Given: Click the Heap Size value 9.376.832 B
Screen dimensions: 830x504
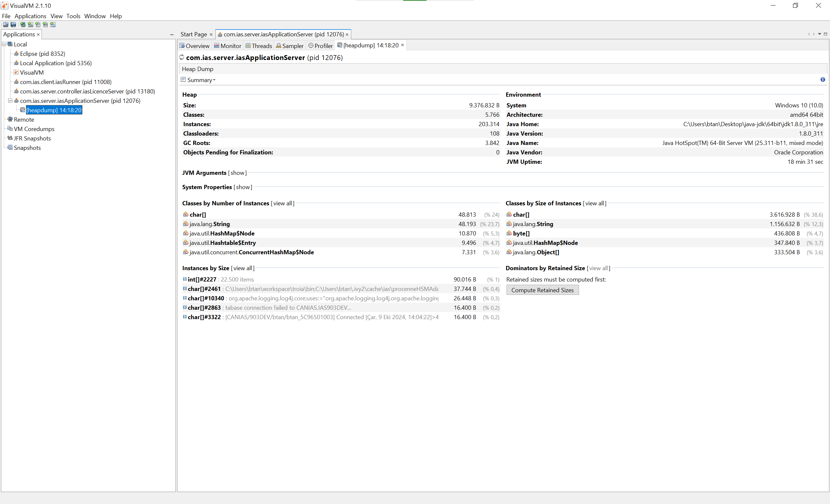Looking at the screenshot, I should click(484, 105).
